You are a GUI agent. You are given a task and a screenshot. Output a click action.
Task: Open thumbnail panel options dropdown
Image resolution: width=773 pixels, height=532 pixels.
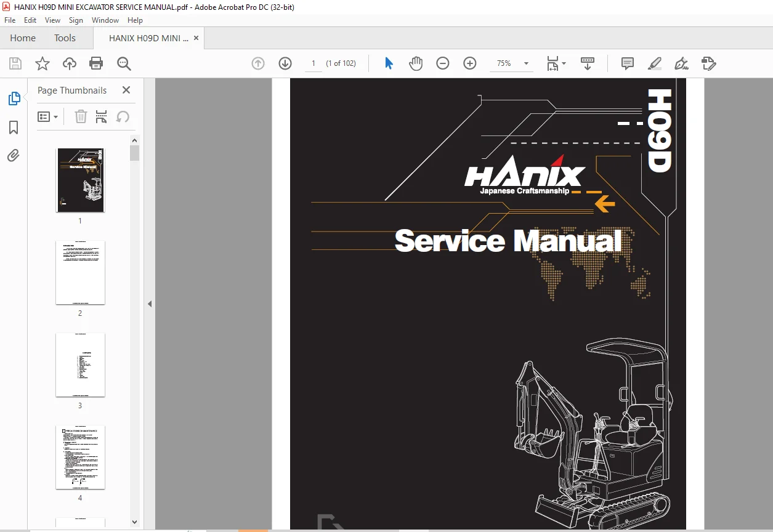tap(48, 116)
